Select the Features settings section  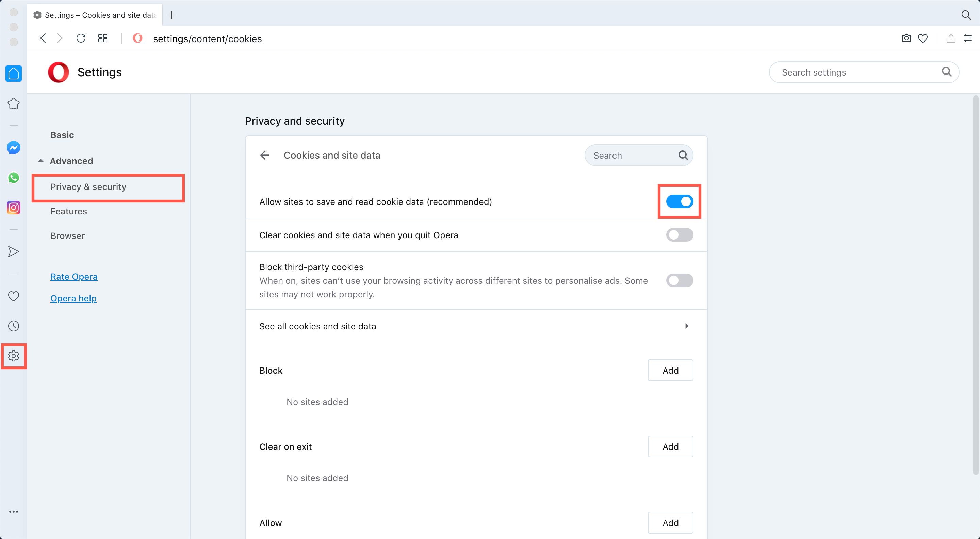68,211
